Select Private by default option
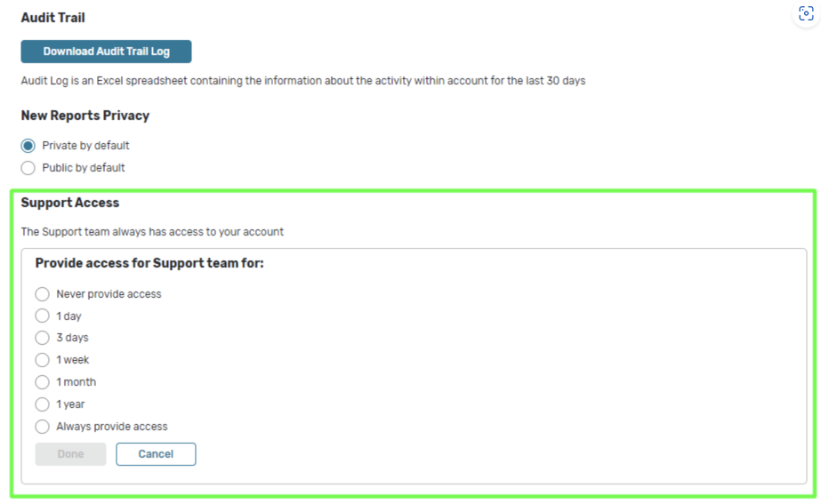 28,146
